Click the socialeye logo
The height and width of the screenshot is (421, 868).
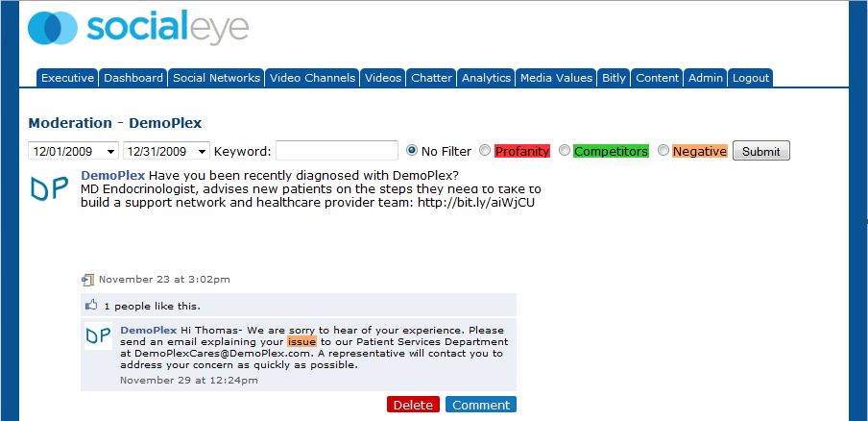click(x=138, y=27)
